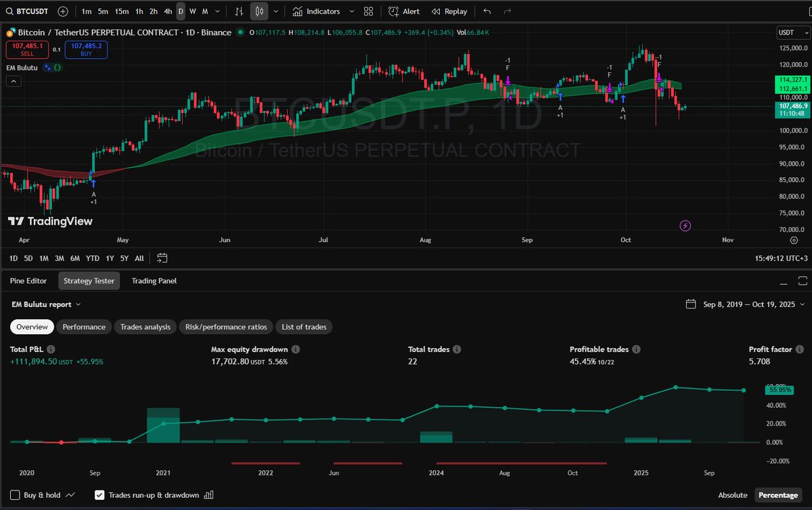
Task: Open the go-to-date calendar icon
Action: click(162, 258)
